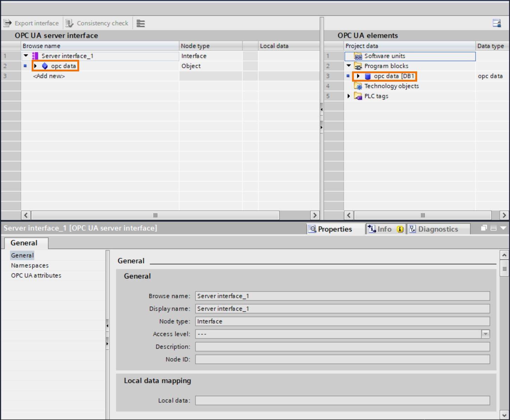This screenshot has width=510, height=420.
Task: Click the Browse name column header
Action: click(100, 46)
